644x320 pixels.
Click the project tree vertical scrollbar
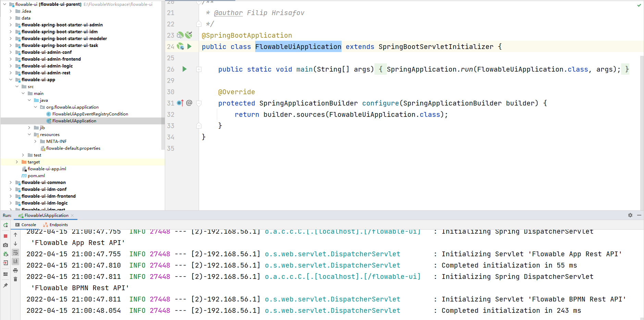[x=163, y=75]
